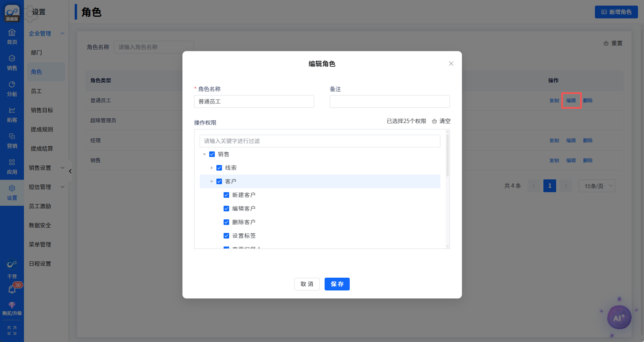Viewport: 644px width, 342px height.
Task: Expand the 线索 tree node arrow
Action: click(212, 168)
